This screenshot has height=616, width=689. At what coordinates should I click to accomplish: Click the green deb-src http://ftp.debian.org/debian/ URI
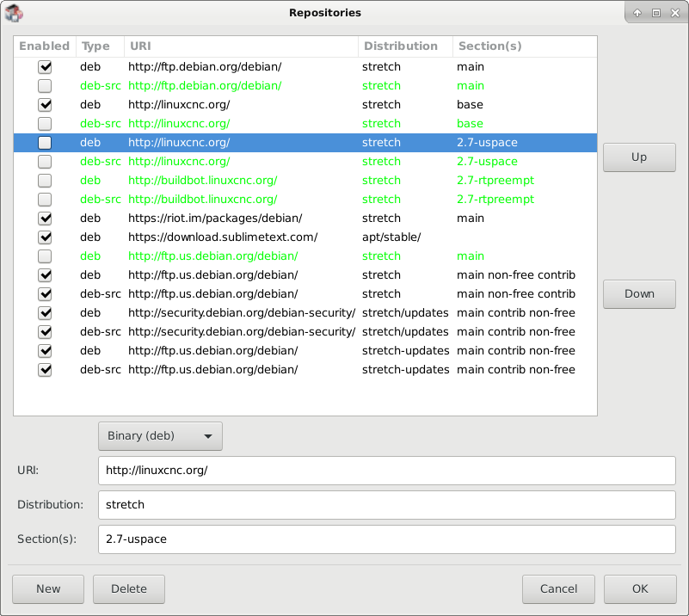click(x=205, y=86)
